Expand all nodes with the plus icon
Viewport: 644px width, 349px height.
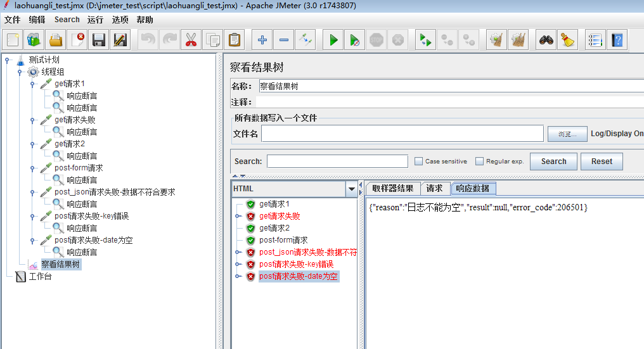[262, 40]
